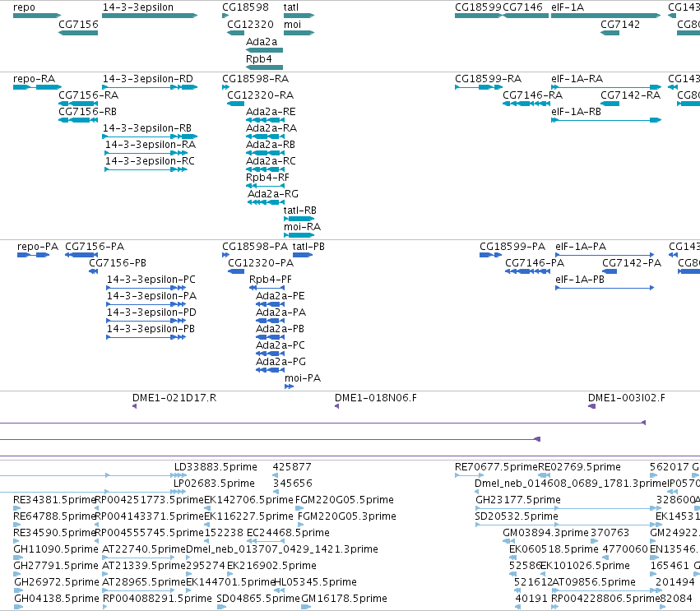Select the LP02683.5prime EST label
Screen dimensions: 700x611
point(215,484)
